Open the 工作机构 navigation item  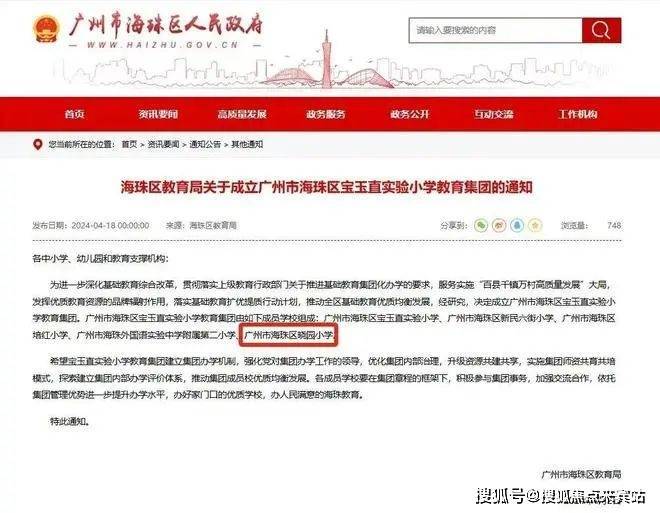(x=578, y=114)
